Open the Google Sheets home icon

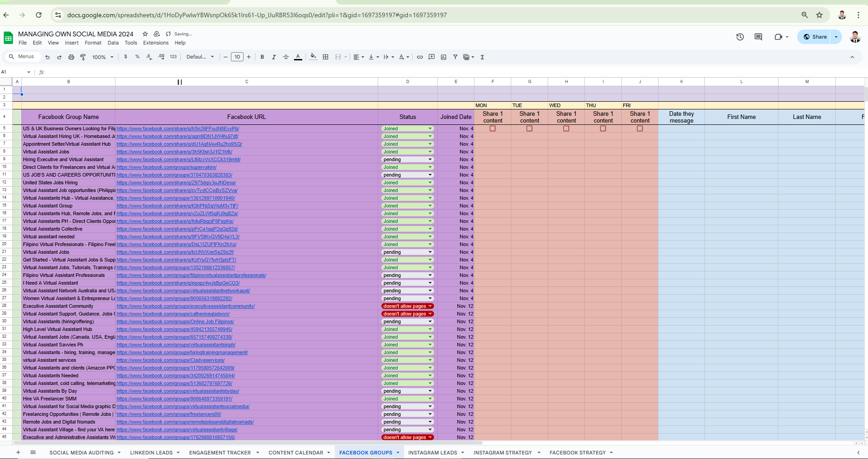click(8, 38)
